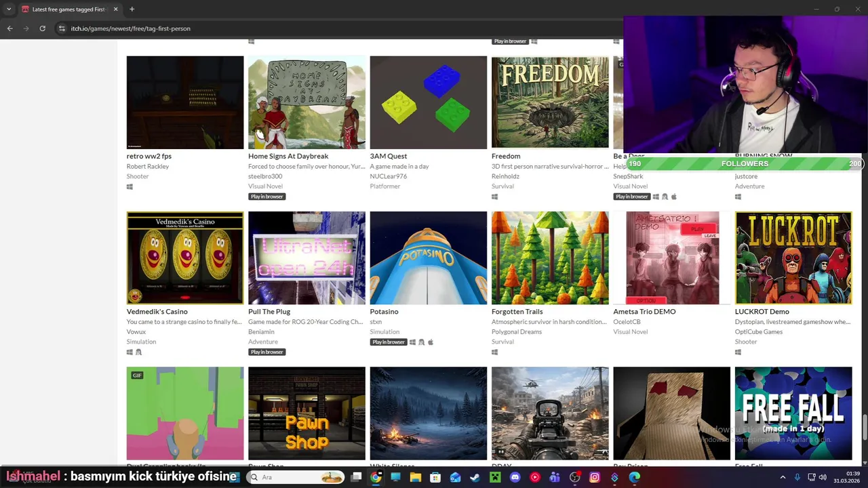Click the page vertical scrollbar
The width and height of the screenshot is (868, 488).
point(865,427)
